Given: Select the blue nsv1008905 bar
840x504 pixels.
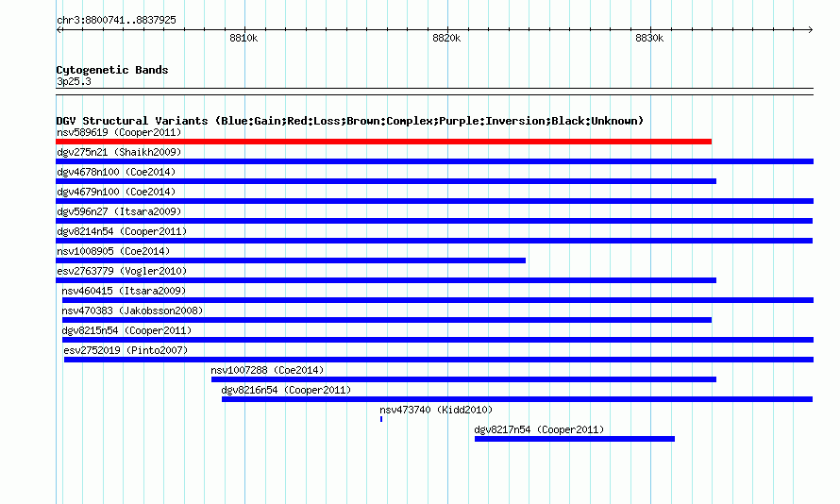Looking at the screenshot, I should click(x=291, y=260).
